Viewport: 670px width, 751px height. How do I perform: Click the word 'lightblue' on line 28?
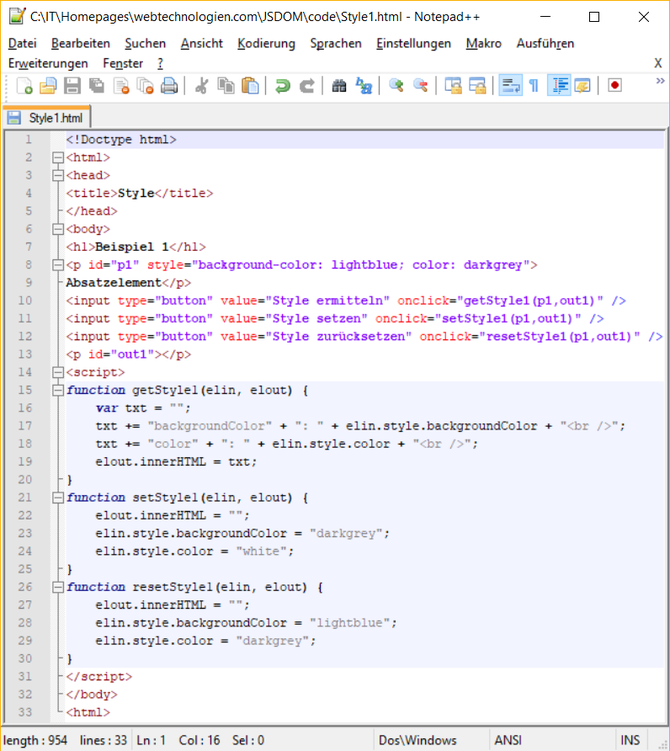click(350, 623)
